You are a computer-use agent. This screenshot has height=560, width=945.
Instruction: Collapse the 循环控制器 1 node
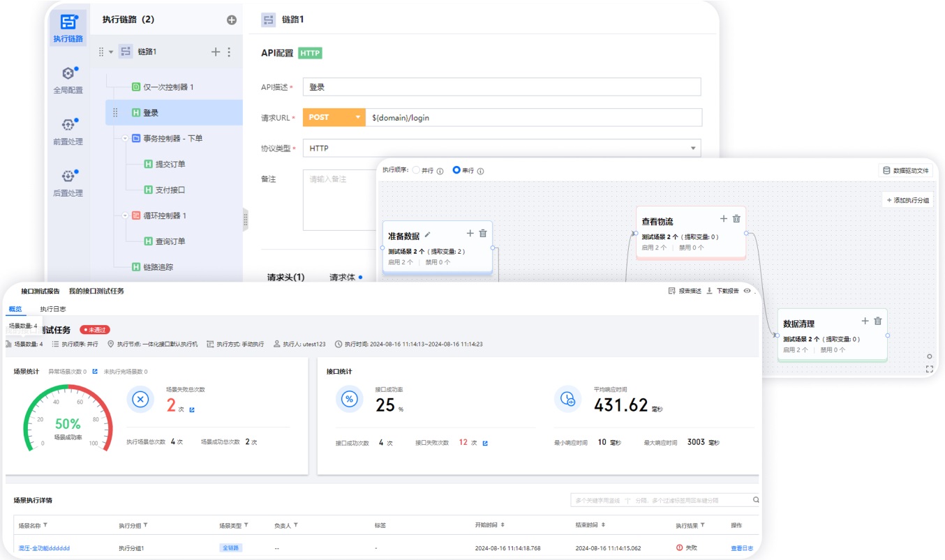(x=126, y=215)
